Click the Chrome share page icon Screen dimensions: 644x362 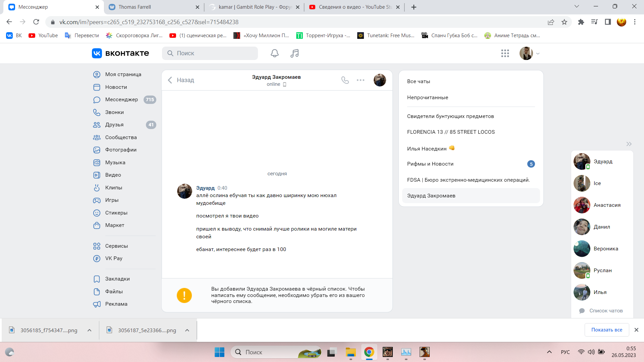(x=551, y=22)
